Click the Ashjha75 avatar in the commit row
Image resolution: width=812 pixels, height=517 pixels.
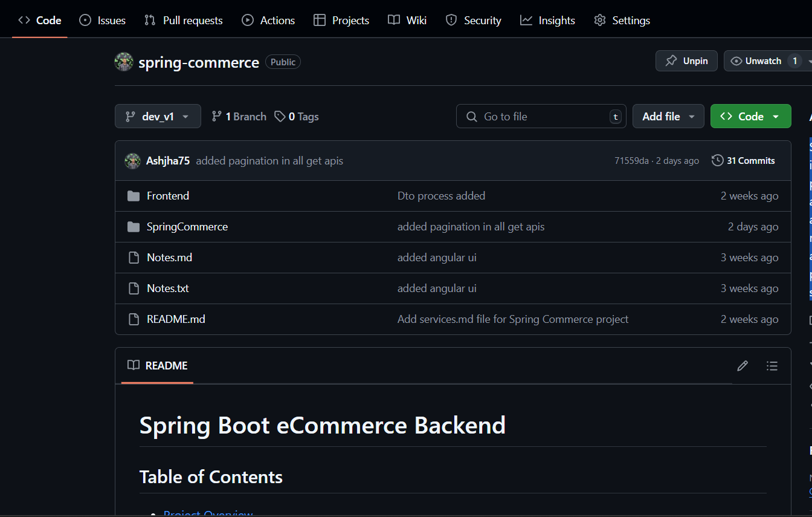click(132, 161)
